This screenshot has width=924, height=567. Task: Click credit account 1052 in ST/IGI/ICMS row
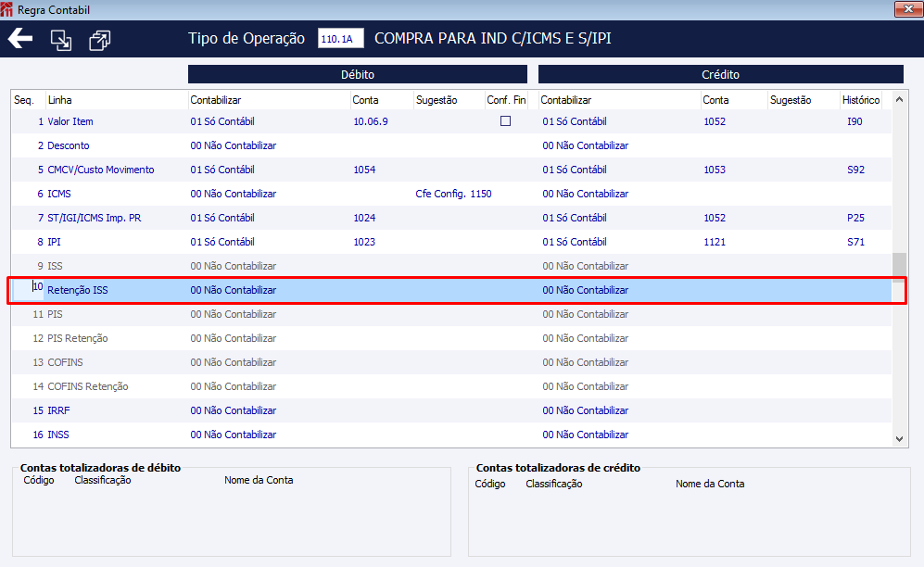point(715,218)
